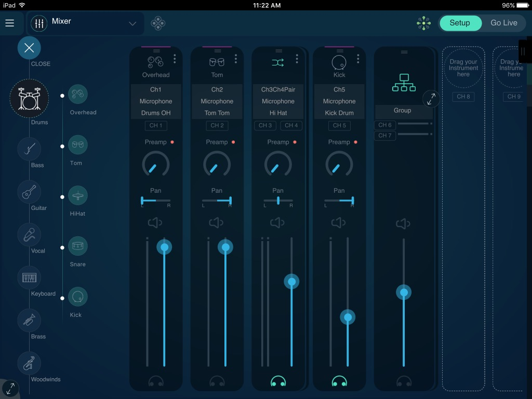Open Tom channel options menu
Screen dimensions: 532x399
tap(236, 59)
